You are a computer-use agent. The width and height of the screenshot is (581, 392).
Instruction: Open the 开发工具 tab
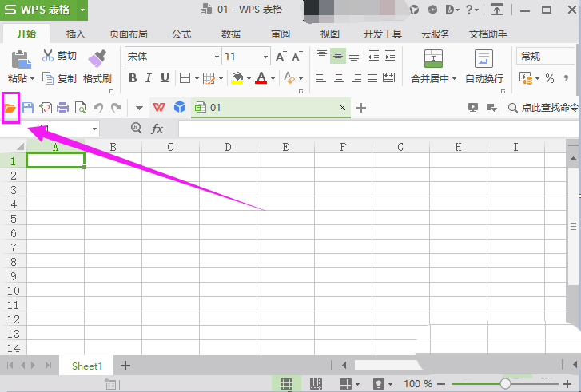click(x=382, y=34)
